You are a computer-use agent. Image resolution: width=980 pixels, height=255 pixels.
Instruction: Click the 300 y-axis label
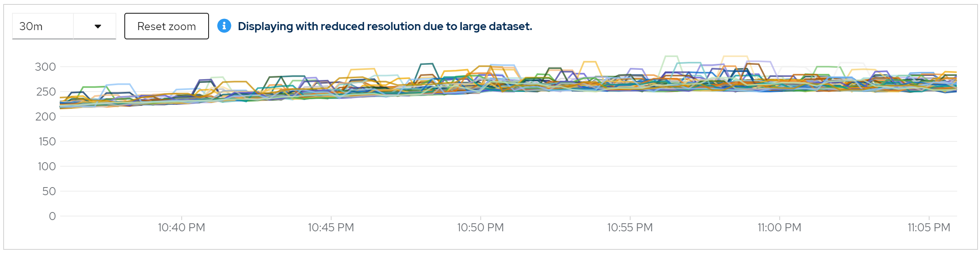tap(45, 67)
